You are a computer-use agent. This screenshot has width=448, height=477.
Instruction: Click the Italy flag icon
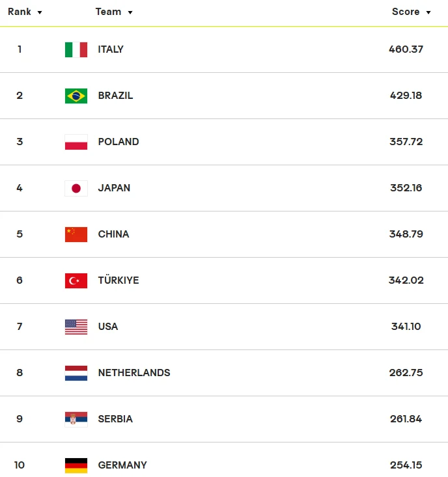tap(76, 49)
